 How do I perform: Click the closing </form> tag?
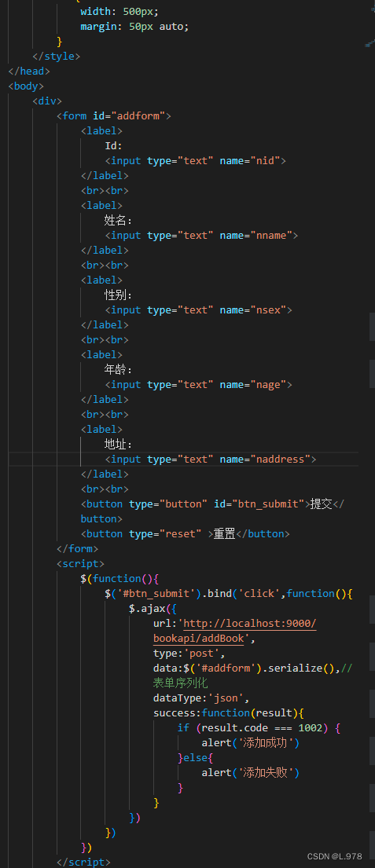point(78,548)
